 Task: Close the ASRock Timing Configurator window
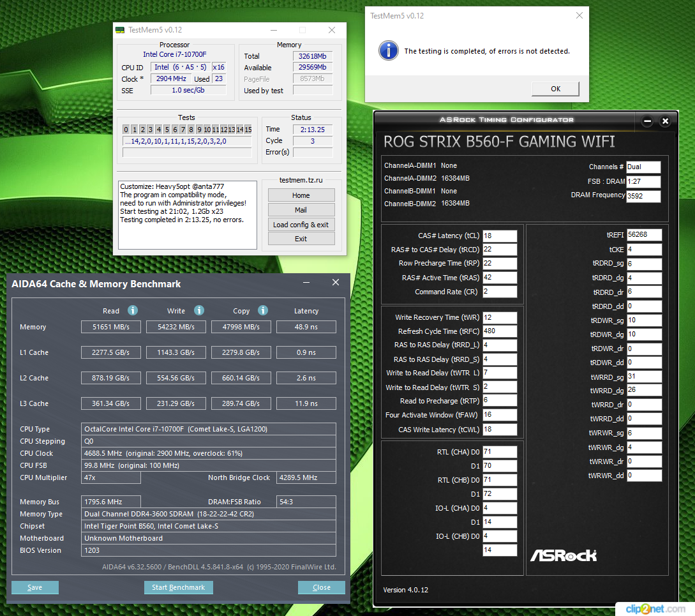pos(665,121)
